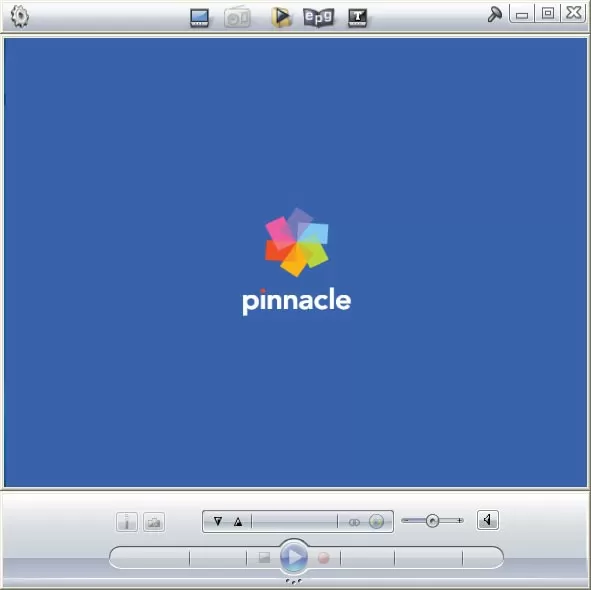Image resolution: width=591 pixels, height=590 pixels.
Task: Switch to TV mode icon
Action: [x=199, y=18]
